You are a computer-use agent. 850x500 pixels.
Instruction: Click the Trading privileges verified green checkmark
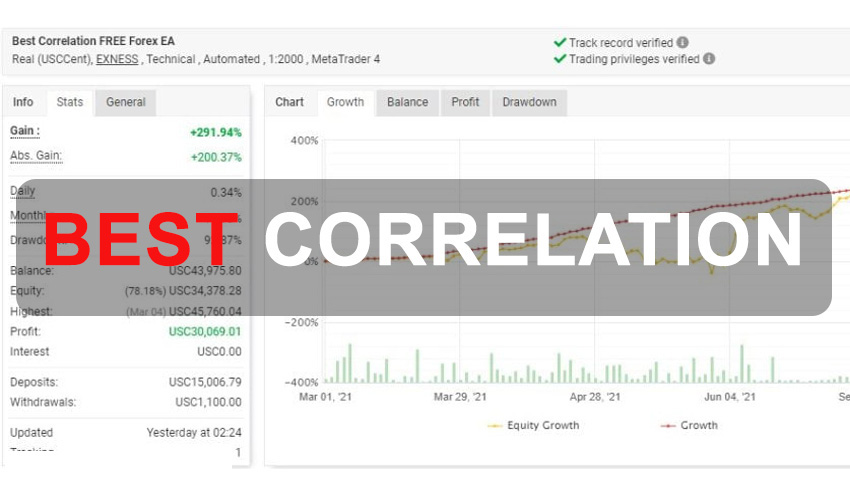[x=560, y=59]
